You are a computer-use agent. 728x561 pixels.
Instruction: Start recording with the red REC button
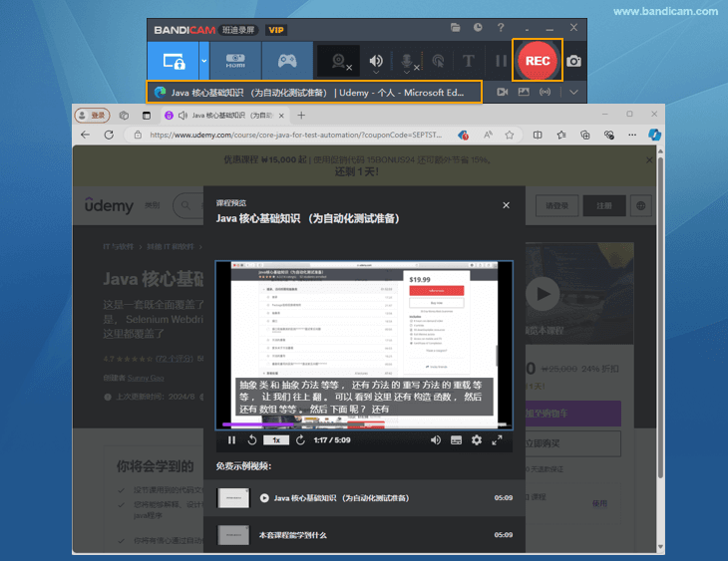coord(538,61)
